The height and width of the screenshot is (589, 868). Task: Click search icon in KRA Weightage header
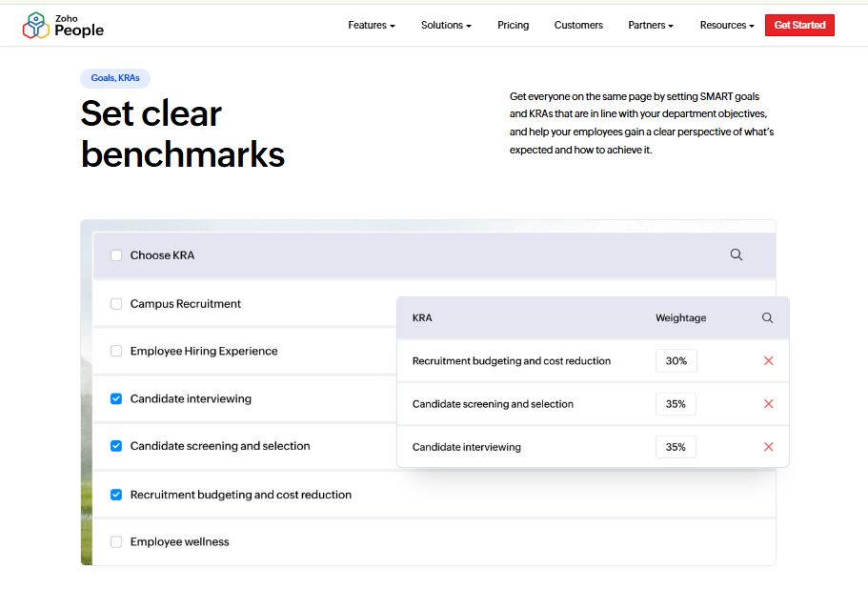[x=767, y=317]
